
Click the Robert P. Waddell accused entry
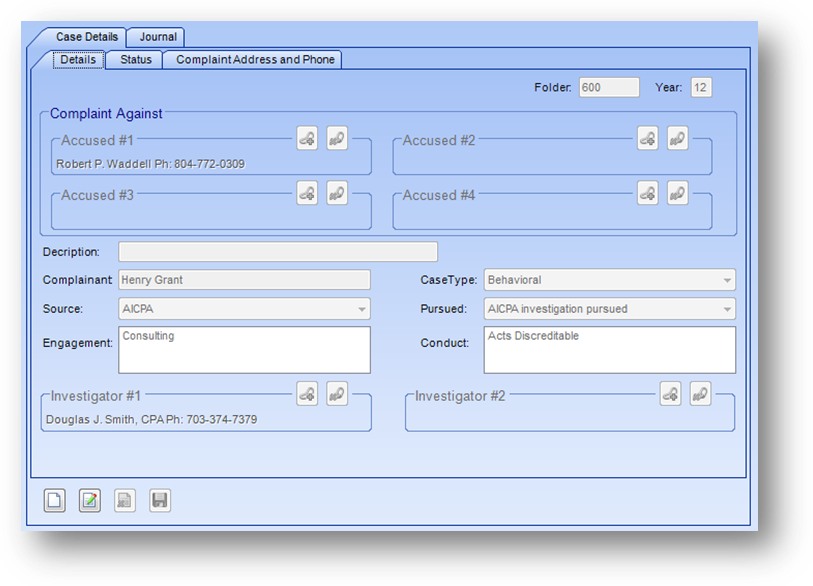point(150,164)
